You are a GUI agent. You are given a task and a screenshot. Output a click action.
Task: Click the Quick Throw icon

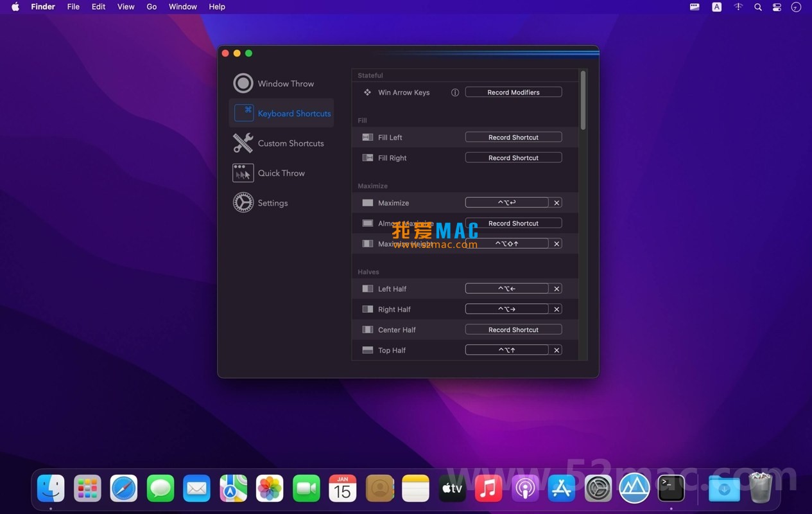pyautogui.click(x=243, y=173)
